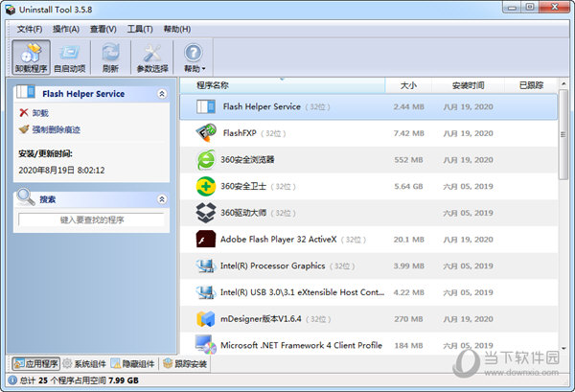Sort by 大小 column header
Viewport: 575px width, 392px height.
(408, 85)
